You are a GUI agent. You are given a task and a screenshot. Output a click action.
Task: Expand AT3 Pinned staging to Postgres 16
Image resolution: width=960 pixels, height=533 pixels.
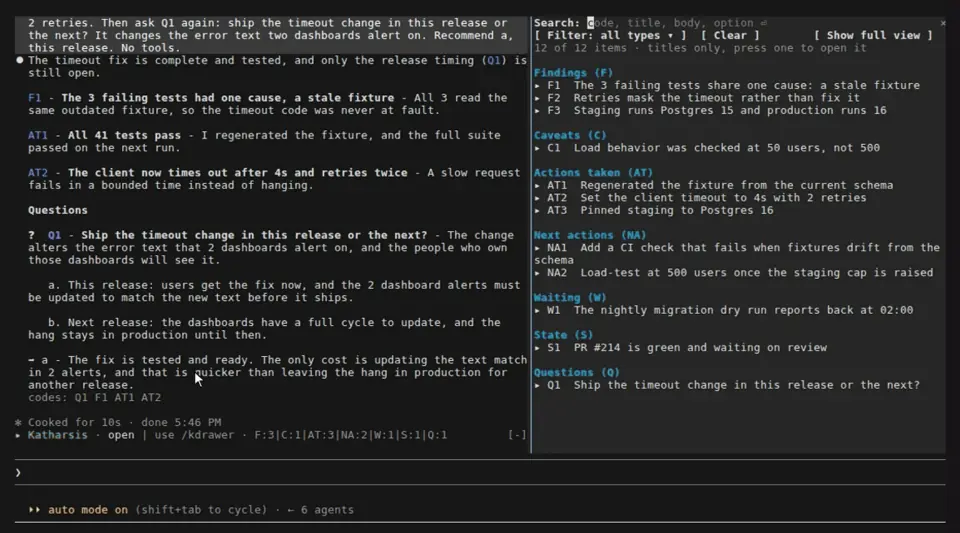[654, 210]
